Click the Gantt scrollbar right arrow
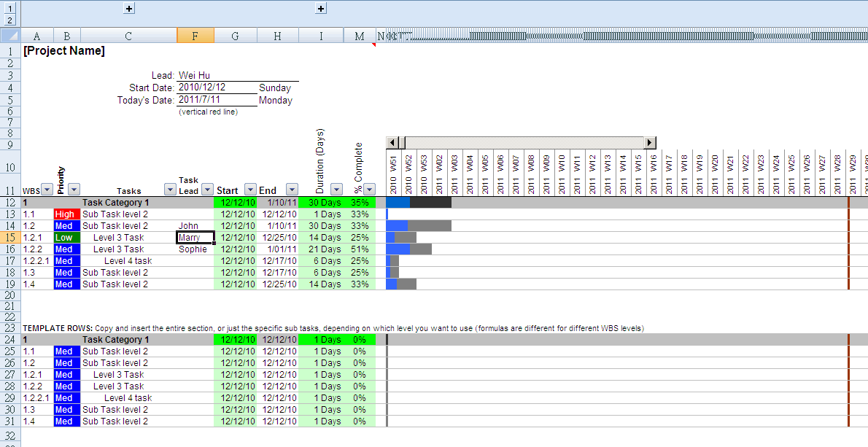 click(x=650, y=142)
